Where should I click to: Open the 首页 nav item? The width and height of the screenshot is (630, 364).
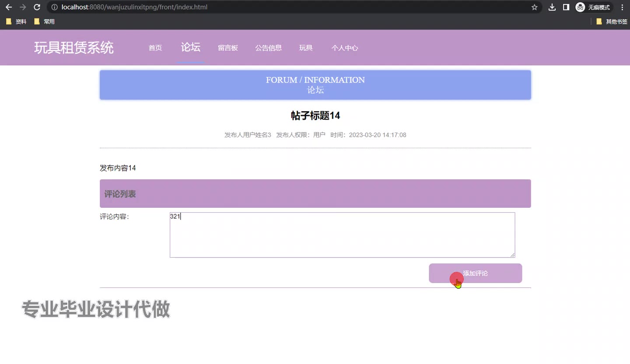point(155,48)
